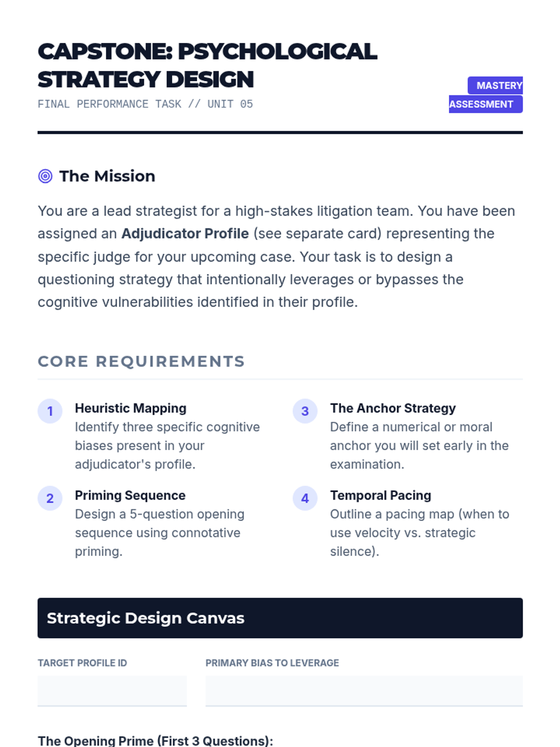
Task: Click the Temporal Pacing requirement title
Action: (380, 495)
